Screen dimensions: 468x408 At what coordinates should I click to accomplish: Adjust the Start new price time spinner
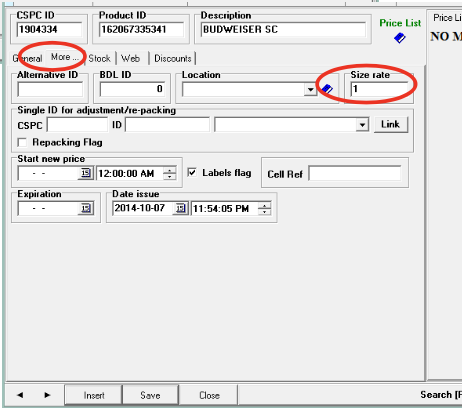click(x=169, y=173)
